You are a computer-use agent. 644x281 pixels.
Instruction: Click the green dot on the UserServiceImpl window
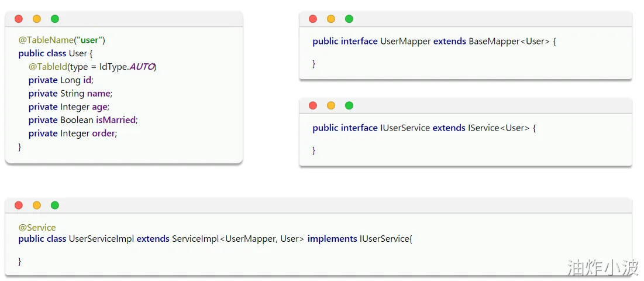click(x=55, y=205)
